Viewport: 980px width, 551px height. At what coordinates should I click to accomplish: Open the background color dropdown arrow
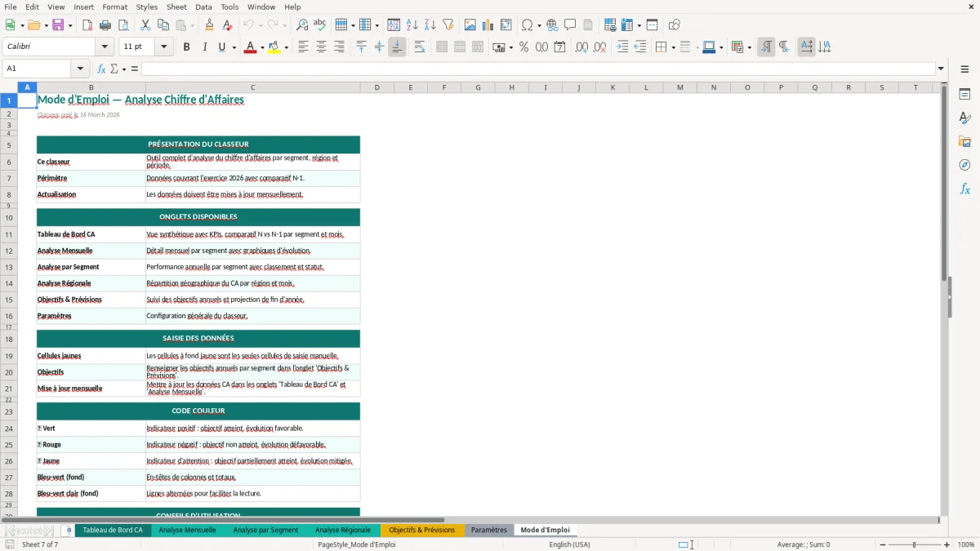pyautogui.click(x=286, y=47)
